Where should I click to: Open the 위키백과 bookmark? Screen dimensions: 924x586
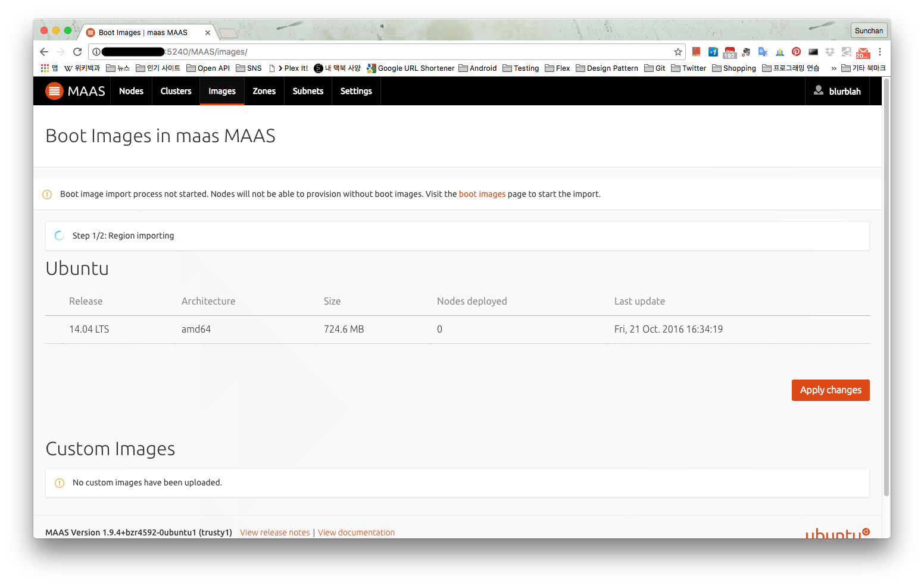(x=82, y=68)
